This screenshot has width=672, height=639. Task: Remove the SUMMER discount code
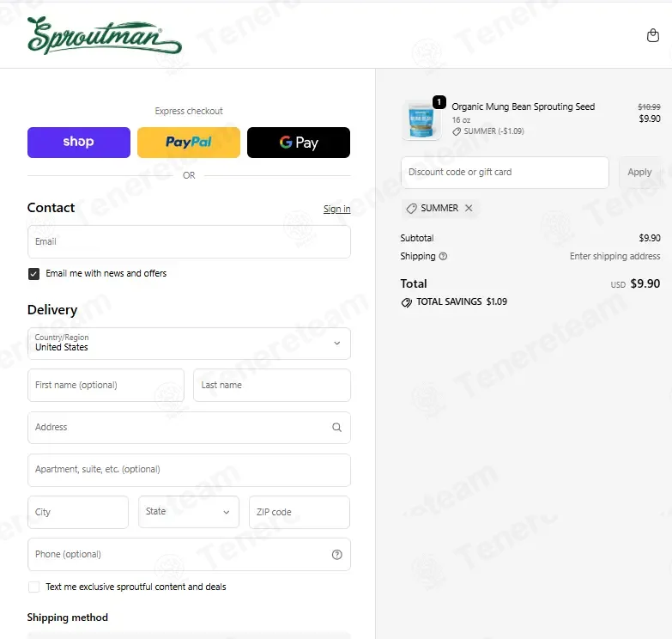(469, 208)
